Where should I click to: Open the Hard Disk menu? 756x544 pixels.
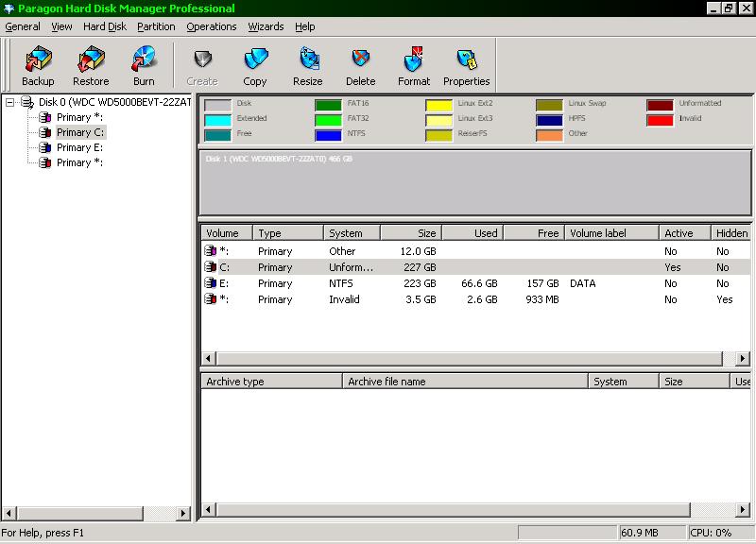click(105, 26)
